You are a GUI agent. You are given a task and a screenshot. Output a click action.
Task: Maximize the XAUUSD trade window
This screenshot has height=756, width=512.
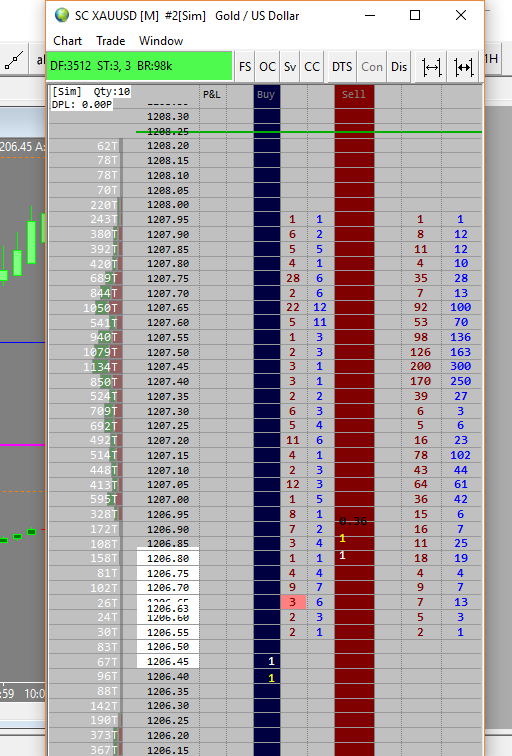point(415,15)
